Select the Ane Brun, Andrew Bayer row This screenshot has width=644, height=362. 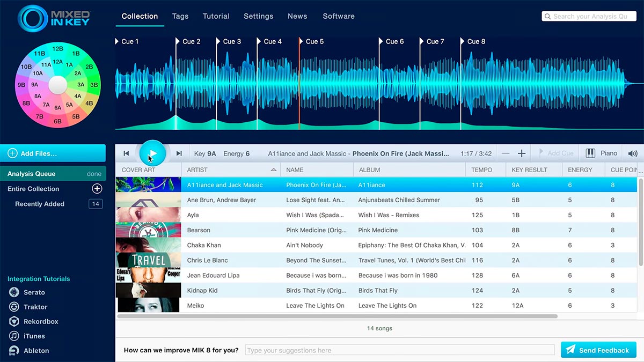tap(376, 200)
